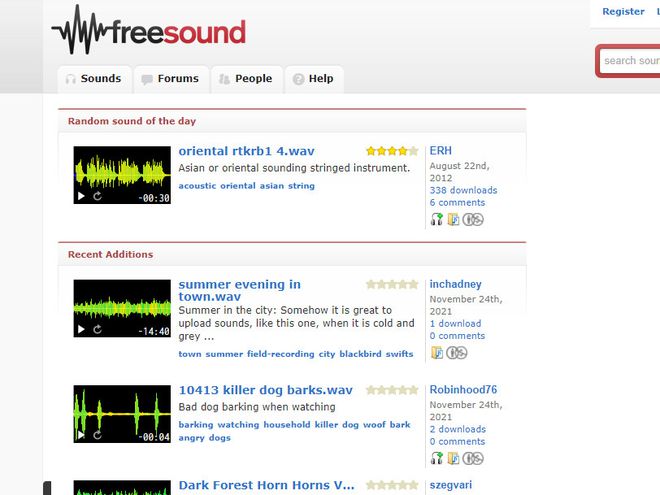Click the -00:30 time display

click(x=154, y=198)
